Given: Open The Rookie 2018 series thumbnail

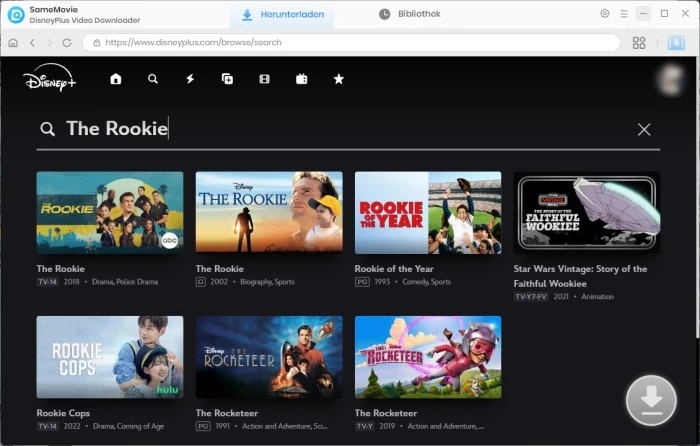Looking at the screenshot, I should click(110, 212).
